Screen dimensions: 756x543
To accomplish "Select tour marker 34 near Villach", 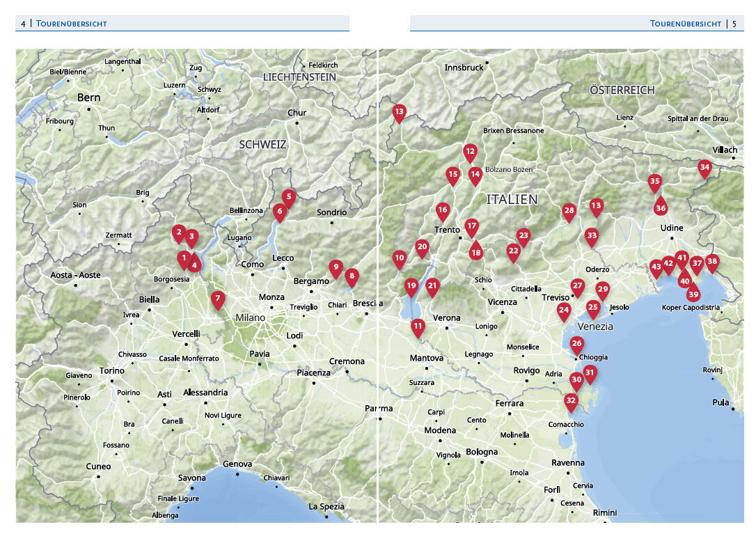I will point(704,168).
